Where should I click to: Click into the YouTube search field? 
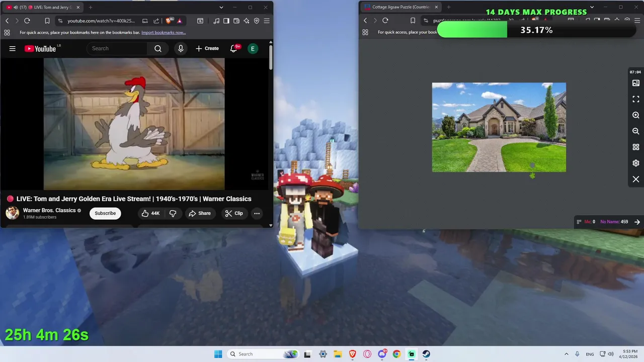[117, 48]
